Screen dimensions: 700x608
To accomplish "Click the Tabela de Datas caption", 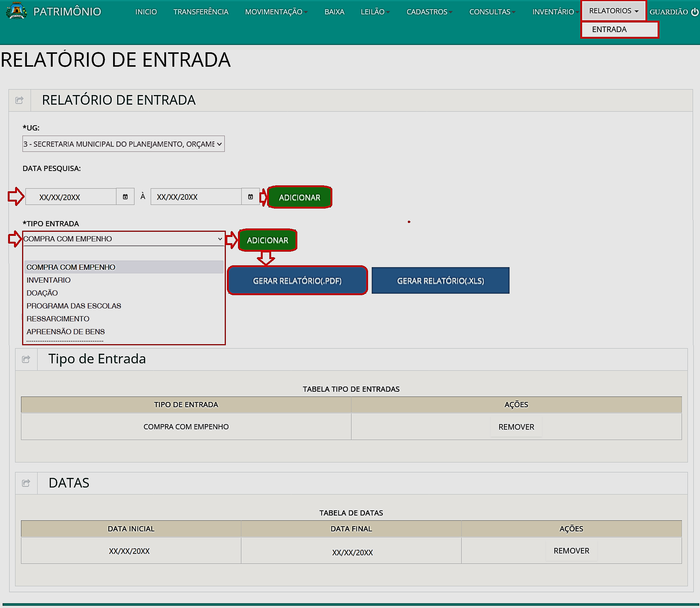I will coord(351,513).
